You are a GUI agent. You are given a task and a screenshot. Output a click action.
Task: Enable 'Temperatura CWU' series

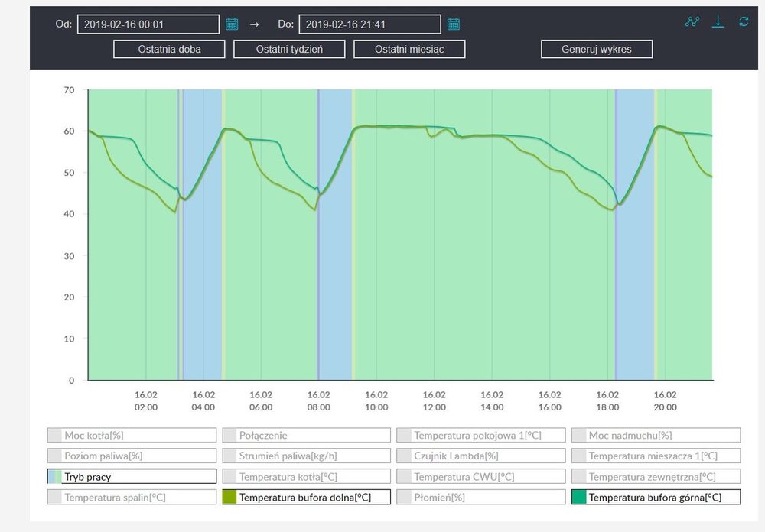pyautogui.click(x=481, y=477)
